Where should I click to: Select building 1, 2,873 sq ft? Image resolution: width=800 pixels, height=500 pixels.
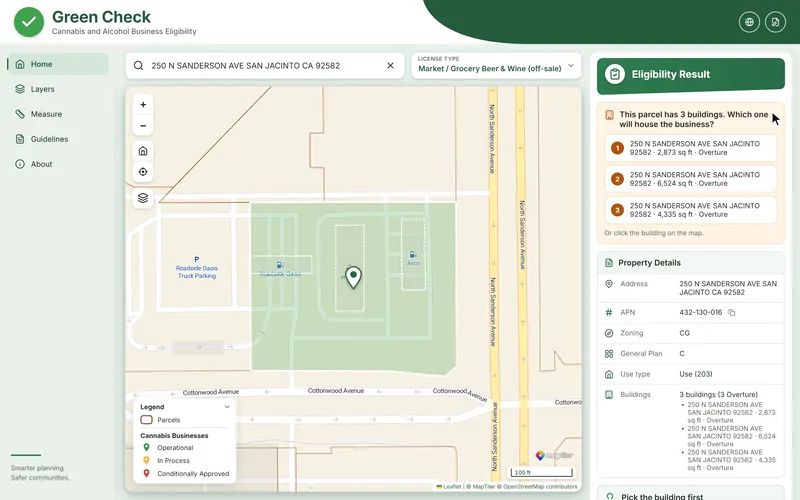tap(691, 148)
